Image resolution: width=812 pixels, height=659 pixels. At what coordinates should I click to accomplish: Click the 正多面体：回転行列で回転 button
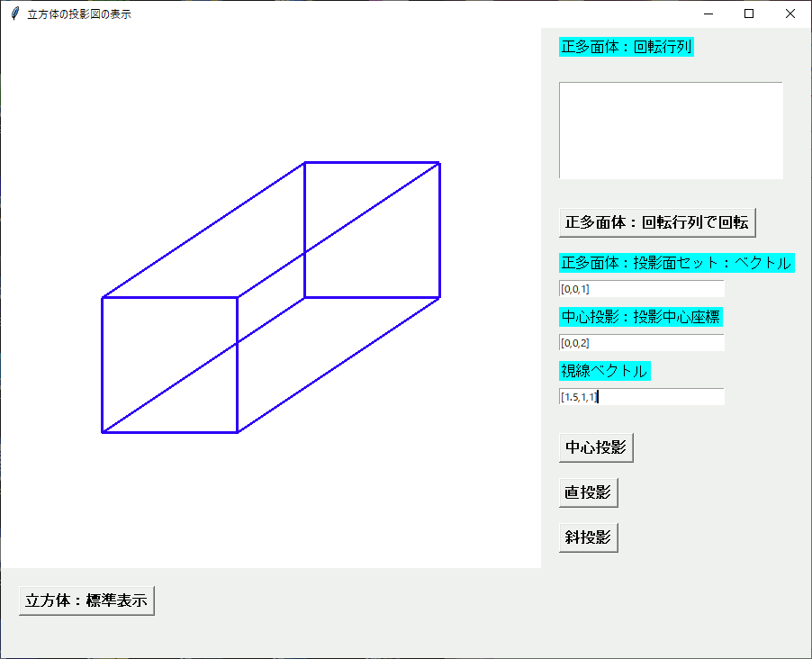click(657, 222)
